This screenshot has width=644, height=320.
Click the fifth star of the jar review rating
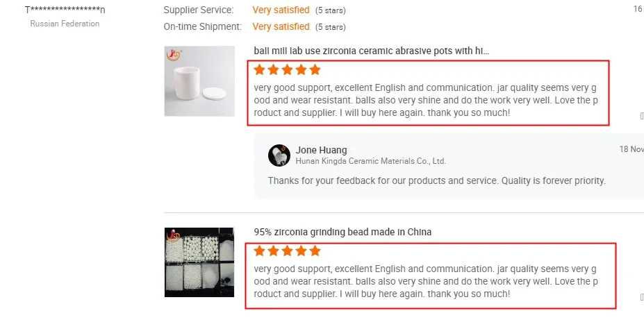pyautogui.click(x=315, y=69)
